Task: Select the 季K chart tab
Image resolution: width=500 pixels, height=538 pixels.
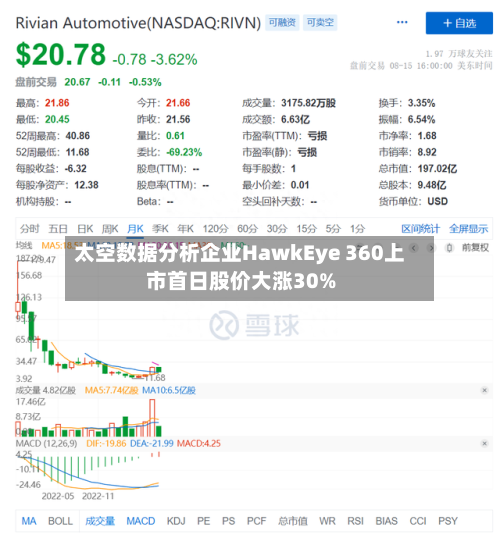Action: (160, 229)
